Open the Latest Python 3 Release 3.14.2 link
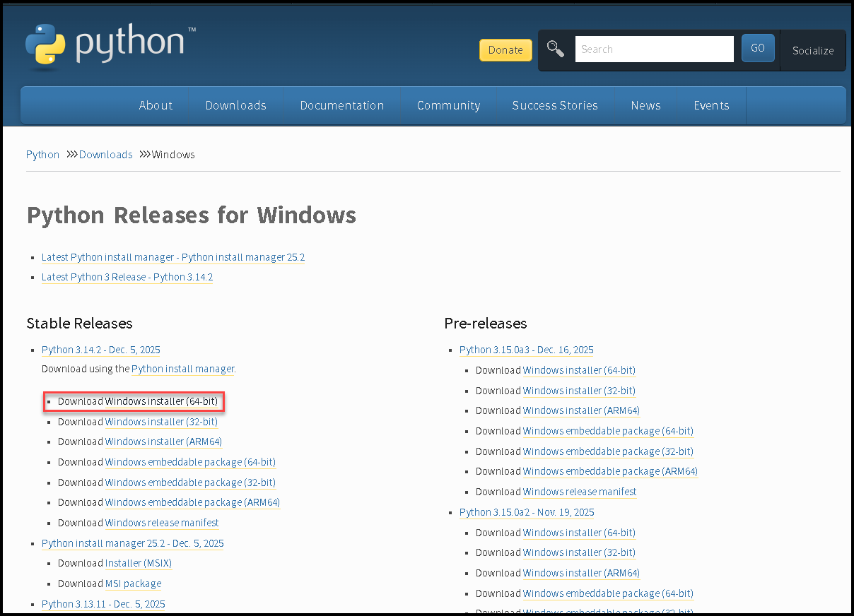Screen dimensions: 854x616 click(x=127, y=277)
